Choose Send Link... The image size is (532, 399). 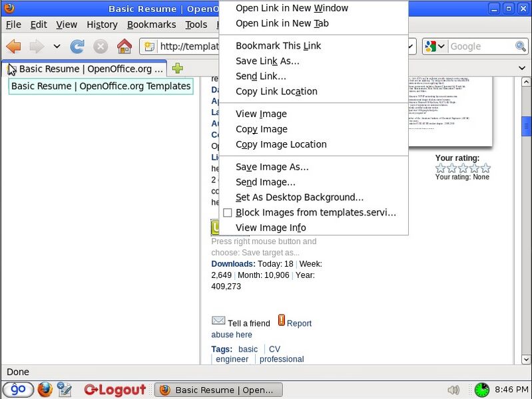pos(313,76)
